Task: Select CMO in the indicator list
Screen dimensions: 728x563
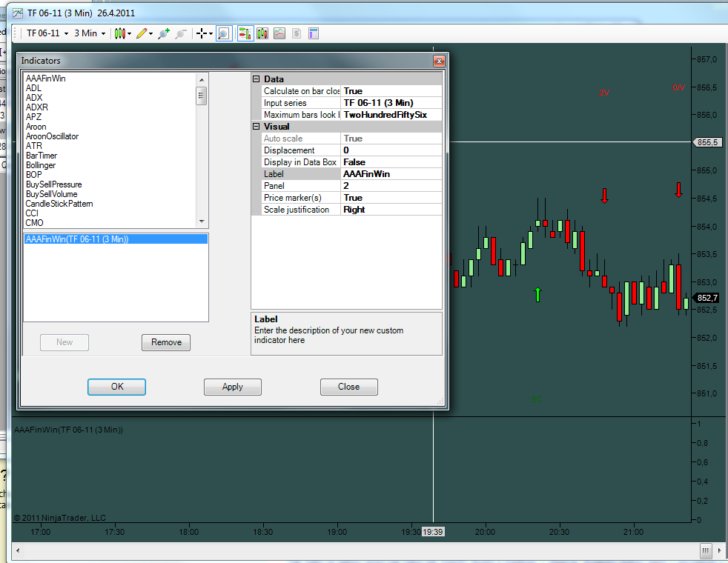Action: click(x=34, y=223)
